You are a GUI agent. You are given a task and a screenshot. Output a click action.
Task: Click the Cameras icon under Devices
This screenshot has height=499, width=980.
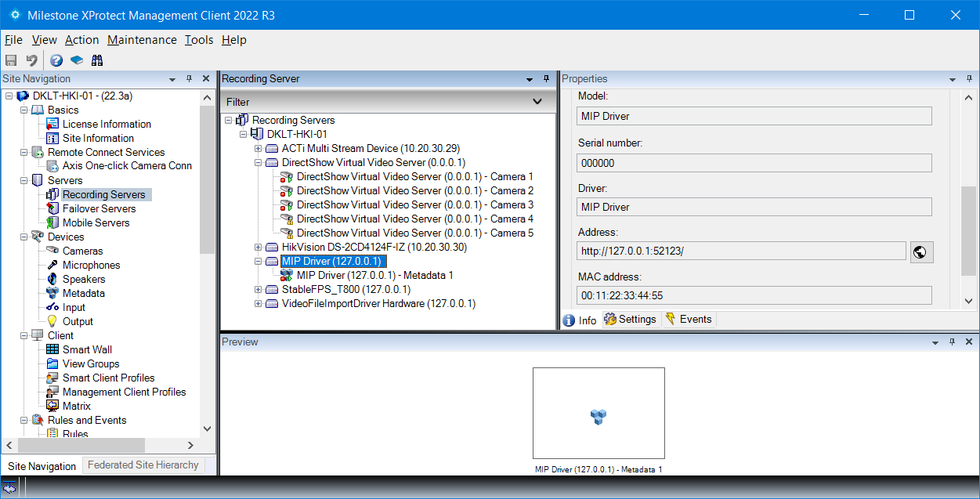52,251
